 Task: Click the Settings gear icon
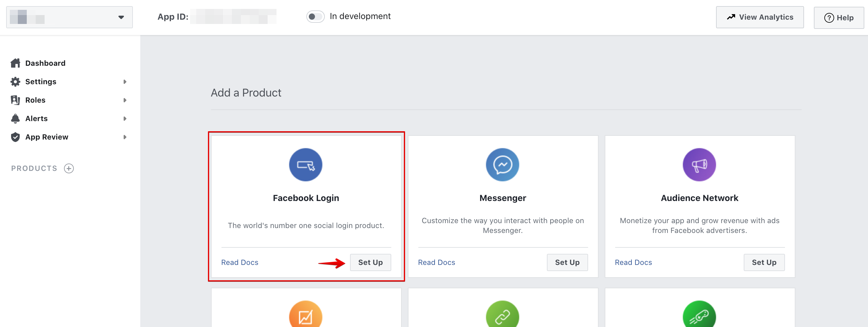pos(15,81)
